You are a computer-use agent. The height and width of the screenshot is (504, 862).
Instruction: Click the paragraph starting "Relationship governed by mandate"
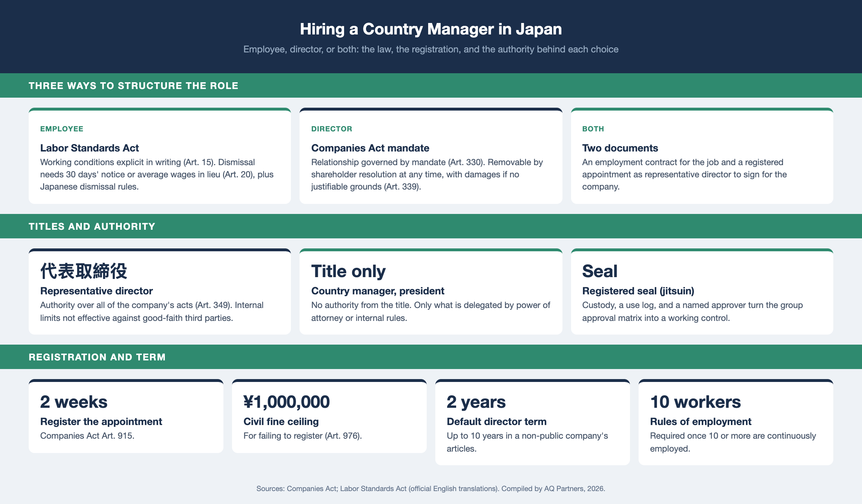tap(427, 174)
